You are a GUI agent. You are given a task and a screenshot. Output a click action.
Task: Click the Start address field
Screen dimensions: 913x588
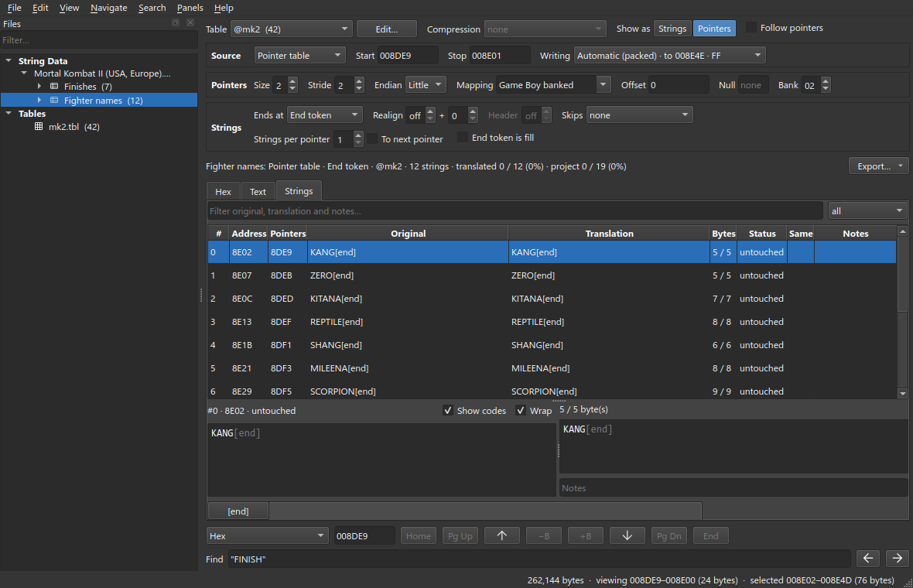point(408,55)
